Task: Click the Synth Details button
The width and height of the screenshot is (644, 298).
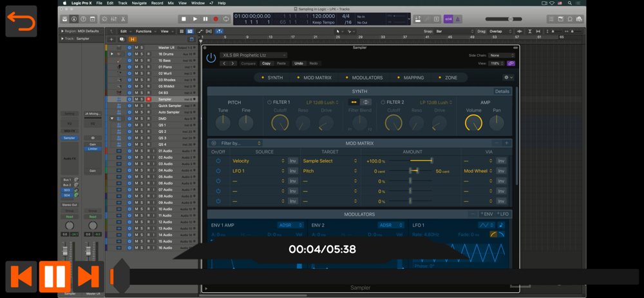Action: pyautogui.click(x=502, y=92)
